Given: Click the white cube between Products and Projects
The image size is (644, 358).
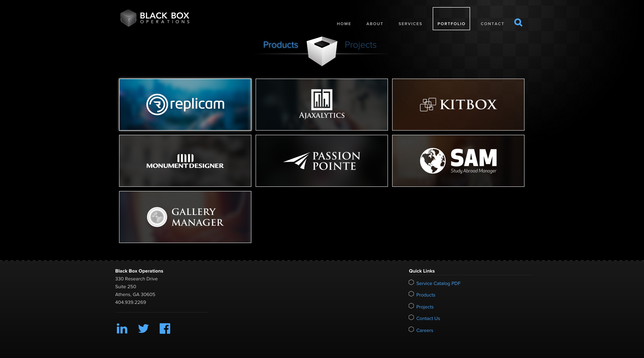Looking at the screenshot, I should pos(322,51).
